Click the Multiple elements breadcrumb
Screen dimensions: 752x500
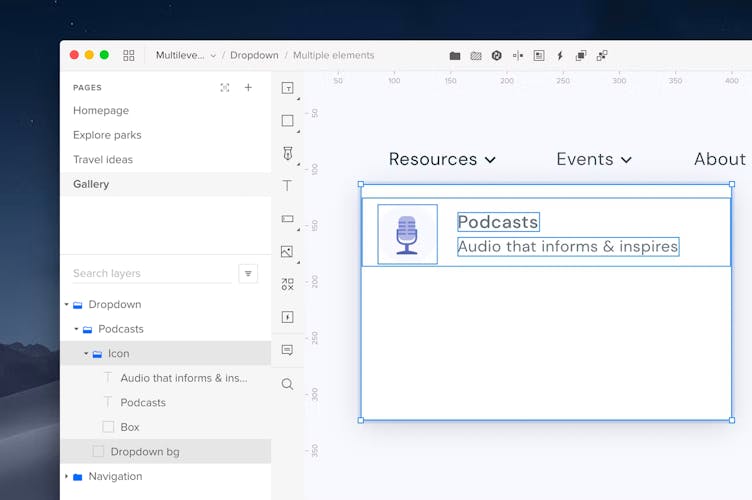(x=333, y=55)
